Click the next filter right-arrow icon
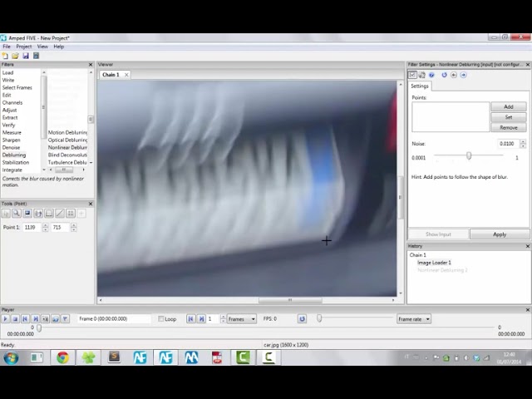Screen dimensions: 532x399 click(x=464, y=75)
